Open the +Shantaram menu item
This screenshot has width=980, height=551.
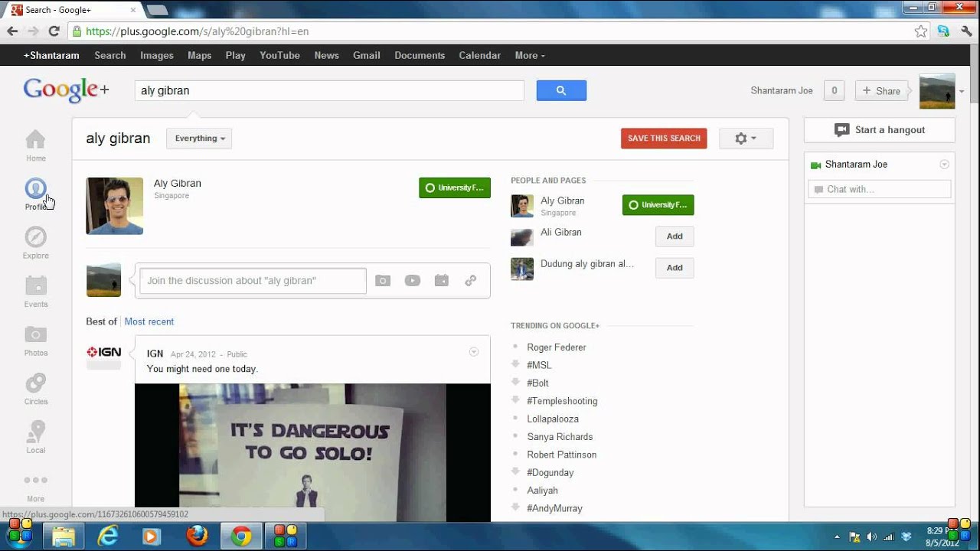pos(51,55)
